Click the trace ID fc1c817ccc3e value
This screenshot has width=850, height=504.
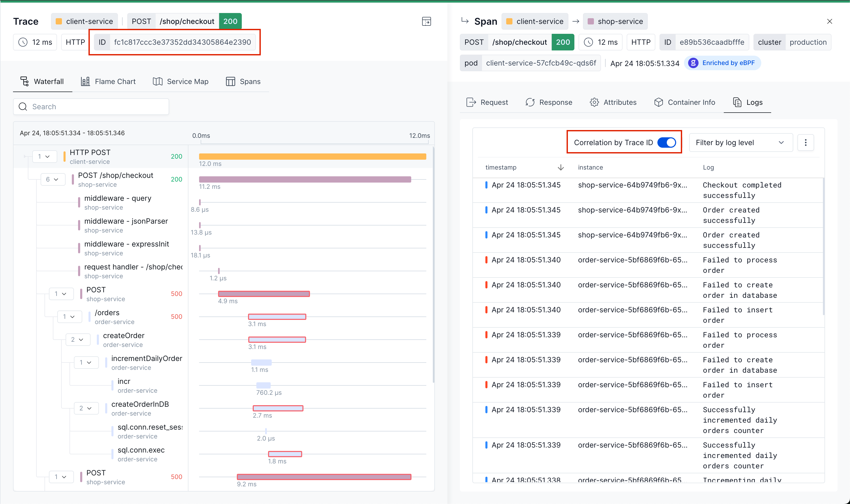coord(182,42)
